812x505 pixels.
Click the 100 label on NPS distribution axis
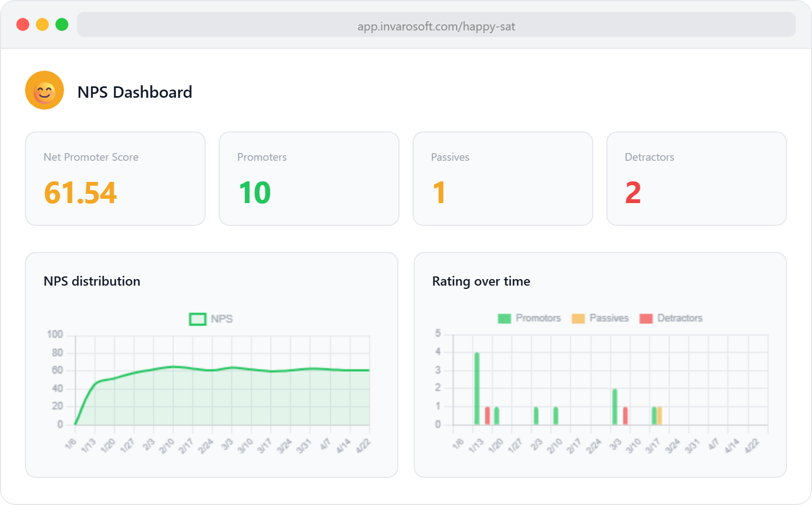(55, 334)
